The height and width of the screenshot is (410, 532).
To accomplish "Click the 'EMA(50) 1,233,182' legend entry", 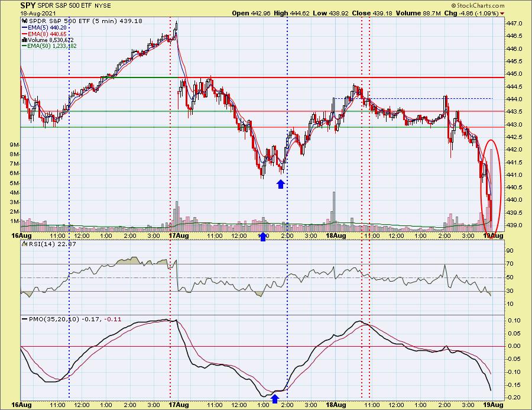I will click(52, 46).
